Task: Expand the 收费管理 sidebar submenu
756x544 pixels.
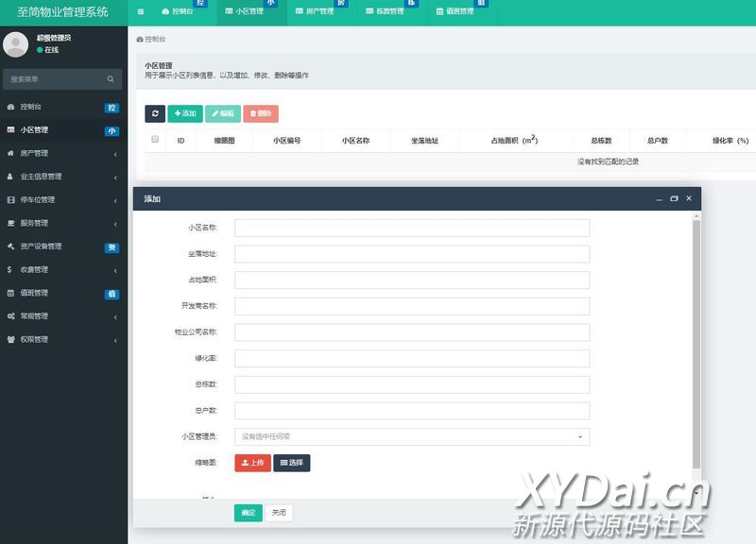Action: click(x=115, y=271)
